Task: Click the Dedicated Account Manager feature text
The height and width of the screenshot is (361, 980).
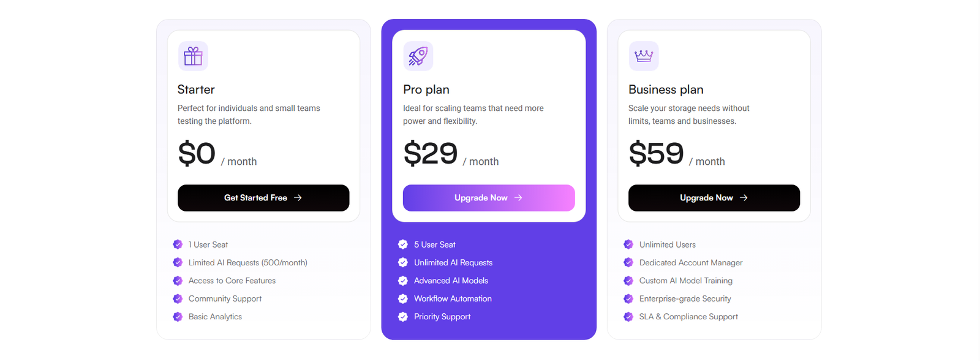Action: tap(691, 262)
